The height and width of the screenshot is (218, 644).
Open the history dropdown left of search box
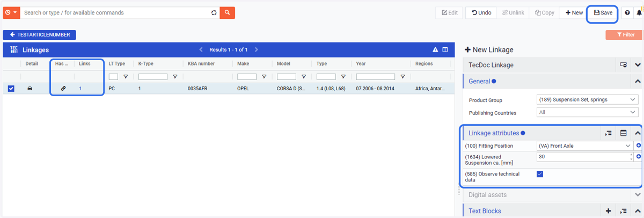12,12
